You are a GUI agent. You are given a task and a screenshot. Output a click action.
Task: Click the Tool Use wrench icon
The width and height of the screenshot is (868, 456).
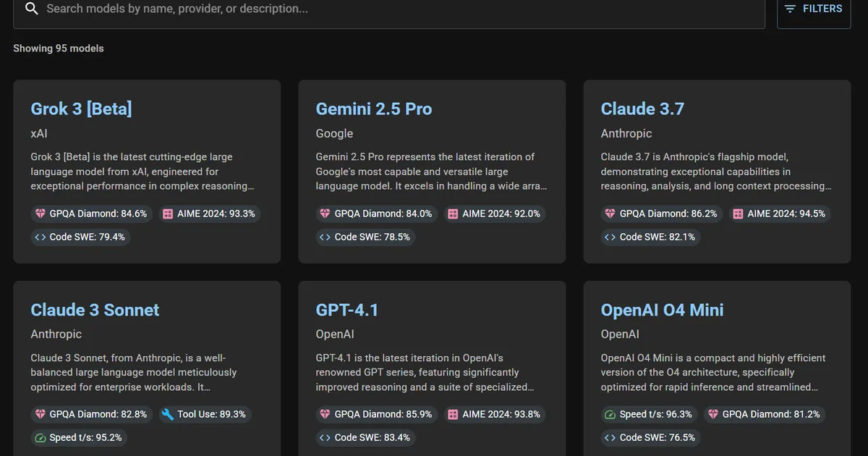point(167,415)
